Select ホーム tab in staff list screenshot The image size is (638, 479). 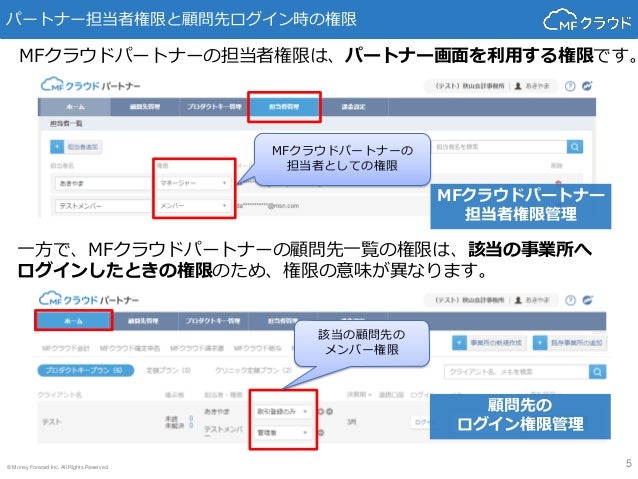(75, 107)
